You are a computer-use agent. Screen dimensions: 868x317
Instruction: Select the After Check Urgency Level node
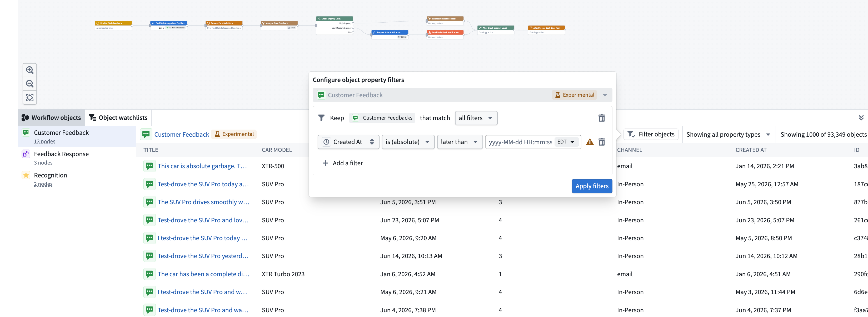click(496, 30)
